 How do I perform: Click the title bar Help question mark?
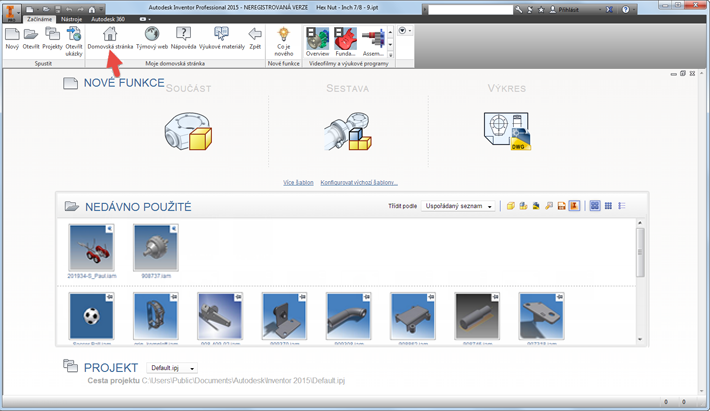[625, 9]
